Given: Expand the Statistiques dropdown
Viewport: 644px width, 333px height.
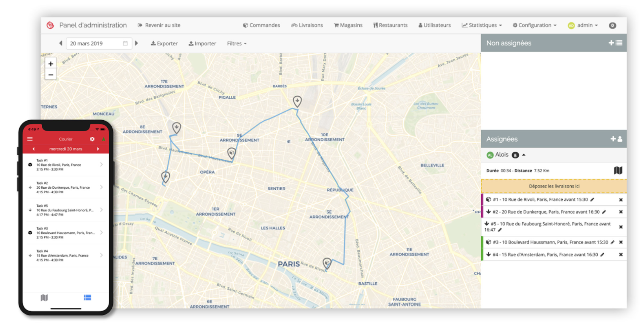Looking at the screenshot, I should [x=482, y=25].
